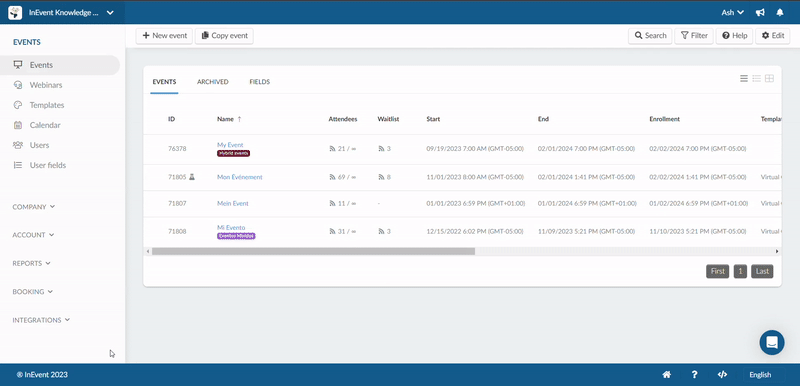Open the Mon Événement link

(240, 177)
